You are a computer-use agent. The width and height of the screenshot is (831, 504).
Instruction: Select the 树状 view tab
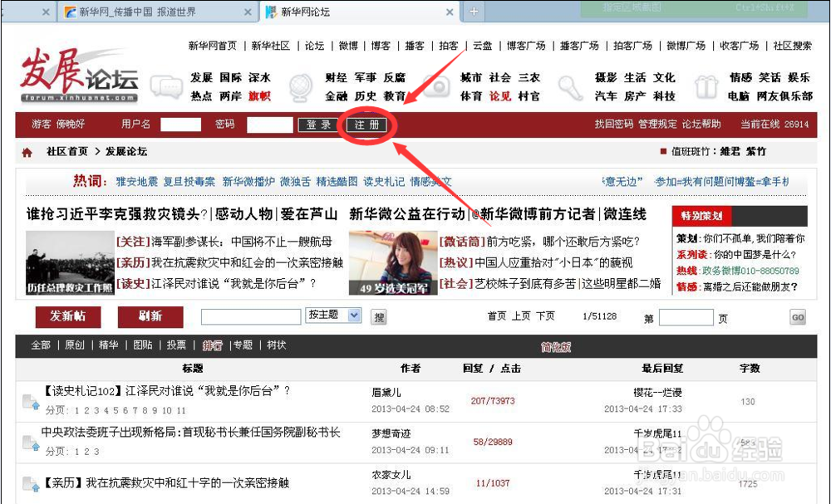tap(276, 345)
